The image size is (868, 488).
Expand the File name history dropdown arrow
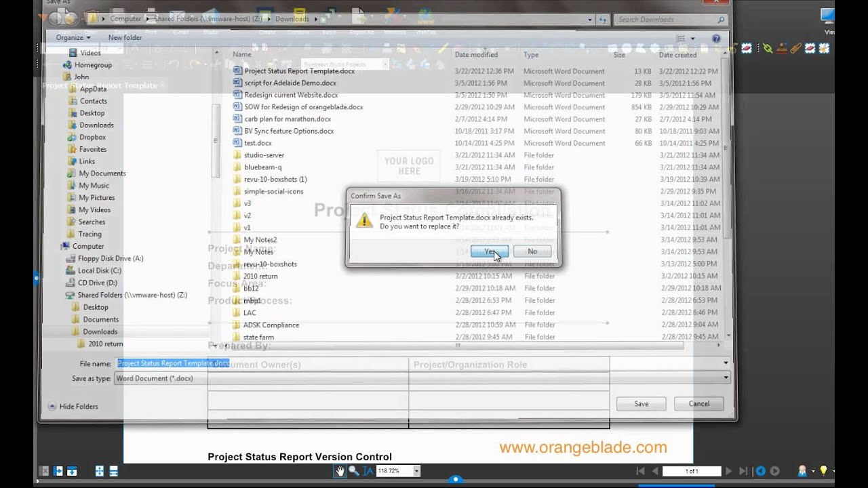[x=726, y=363]
